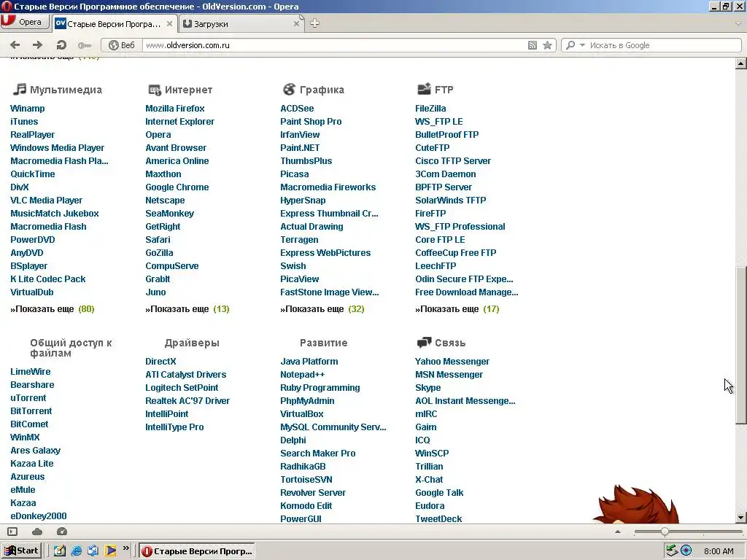The width and height of the screenshot is (747, 560).
Task: Open the Opera menu button
Action: click(x=25, y=22)
